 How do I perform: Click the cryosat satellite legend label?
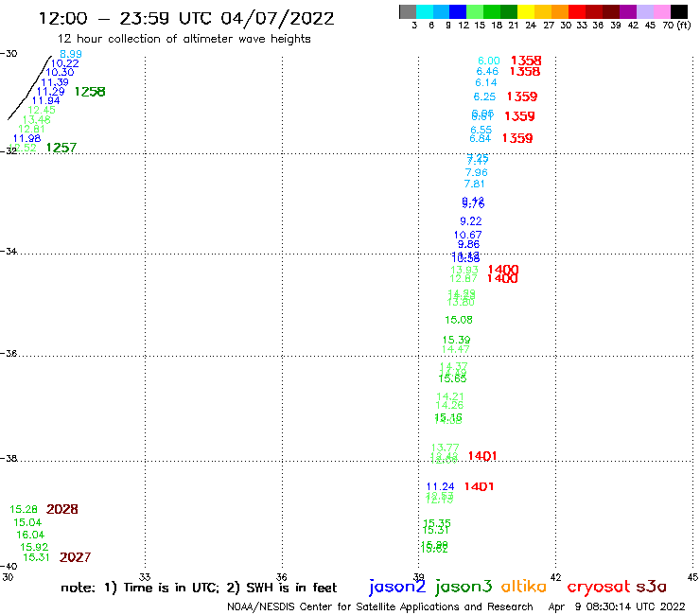pos(599,587)
